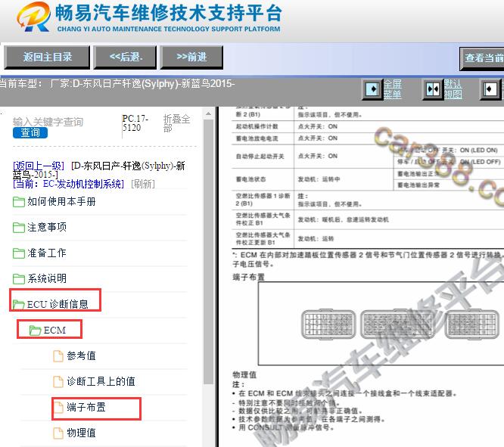Collapse the ECU 诊断信息 folder
This screenshot has height=447, width=504.
pyautogui.click(x=58, y=304)
